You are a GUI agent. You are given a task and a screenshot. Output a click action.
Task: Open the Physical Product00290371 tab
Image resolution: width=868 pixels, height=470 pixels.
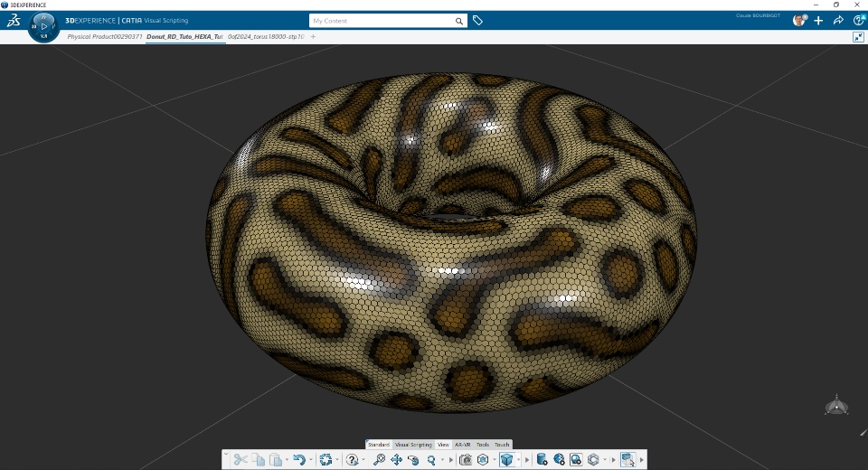(104, 37)
